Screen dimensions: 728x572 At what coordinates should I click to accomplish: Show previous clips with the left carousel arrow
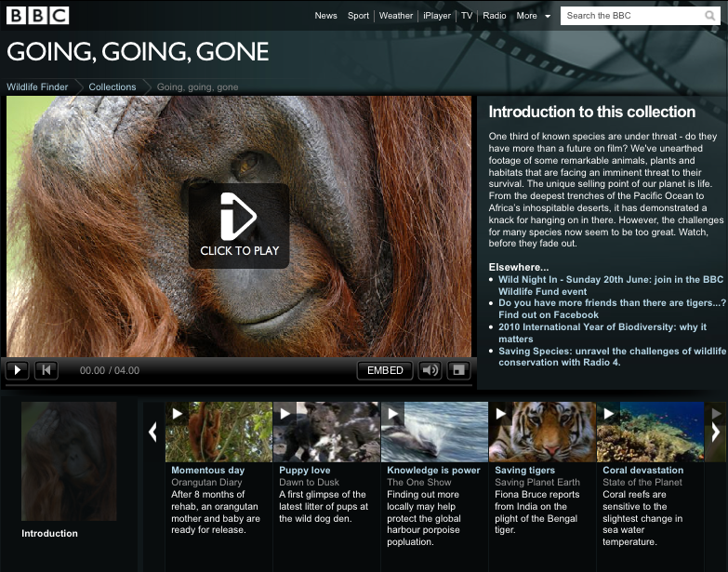point(152,432)
